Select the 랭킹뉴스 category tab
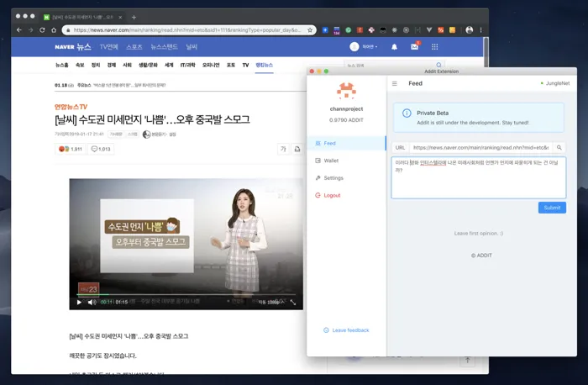This screenshot has height=385, width=588. pos(264,65)
